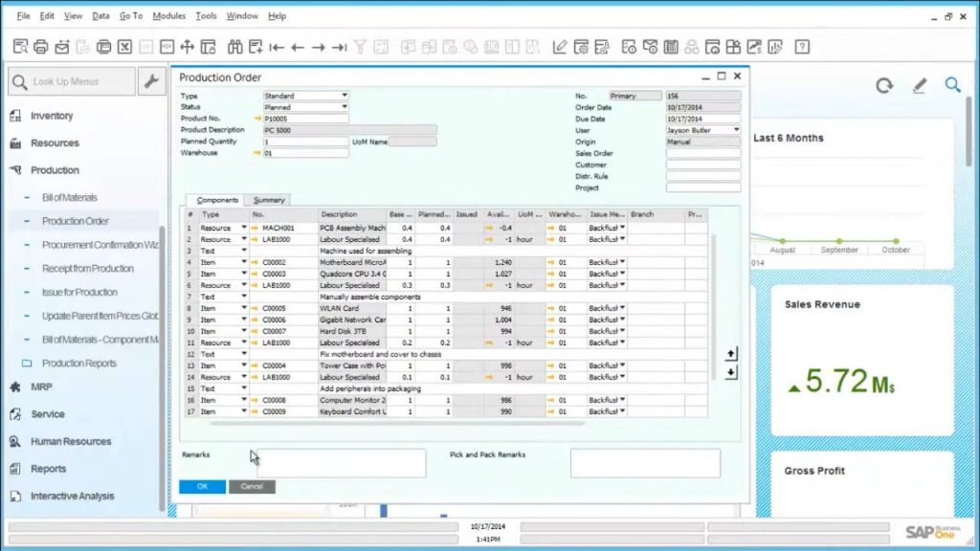Click the blue dashboard search icon
The height and width of the screenshot is (551, 980).
(x=952, y=84)
